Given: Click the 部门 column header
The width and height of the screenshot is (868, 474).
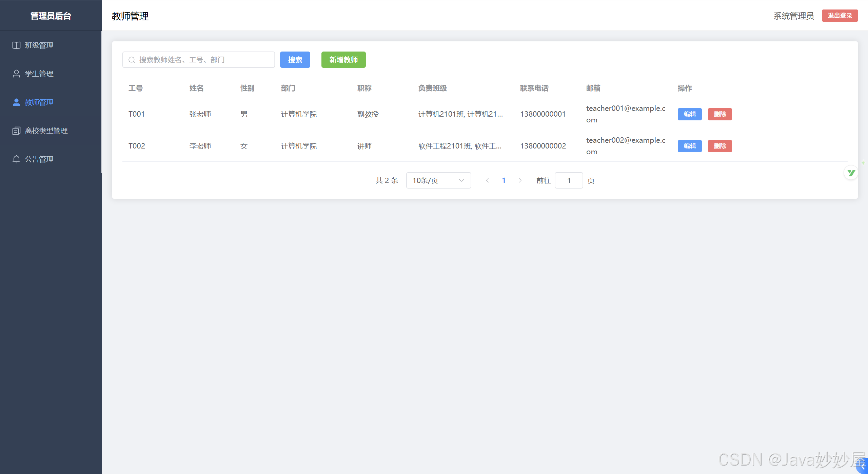Looking at the screenshot, I should [x=288, y=88].
